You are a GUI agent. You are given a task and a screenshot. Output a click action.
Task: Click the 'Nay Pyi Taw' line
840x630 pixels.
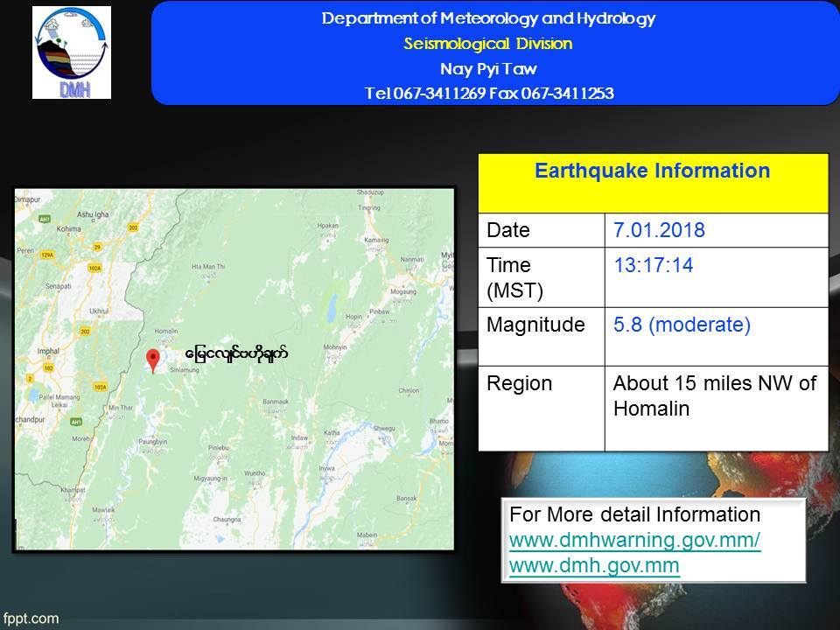[x=488, y=68]
